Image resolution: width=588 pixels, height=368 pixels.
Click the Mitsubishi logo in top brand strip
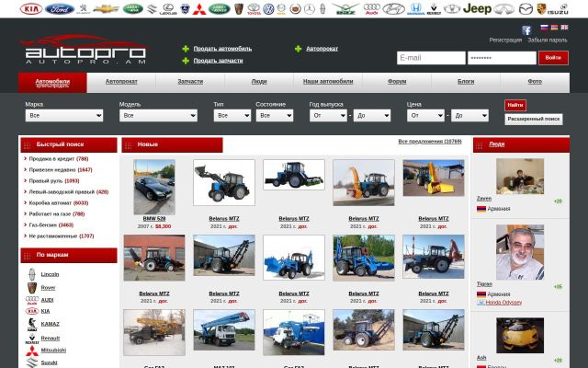199,9
